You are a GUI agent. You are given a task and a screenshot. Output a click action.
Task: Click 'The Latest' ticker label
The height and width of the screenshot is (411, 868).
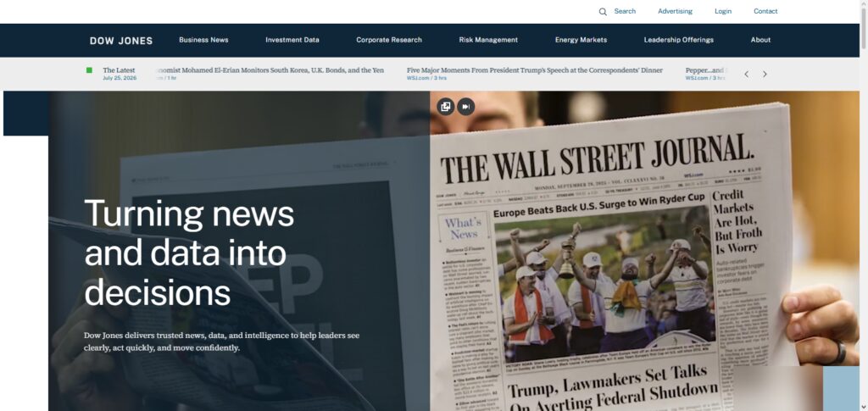pos(119,70)
